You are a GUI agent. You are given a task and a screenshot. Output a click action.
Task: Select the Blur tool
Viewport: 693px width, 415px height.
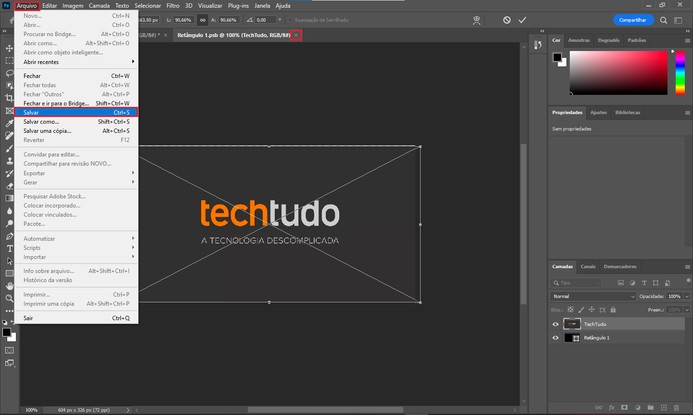coord(9,211)
